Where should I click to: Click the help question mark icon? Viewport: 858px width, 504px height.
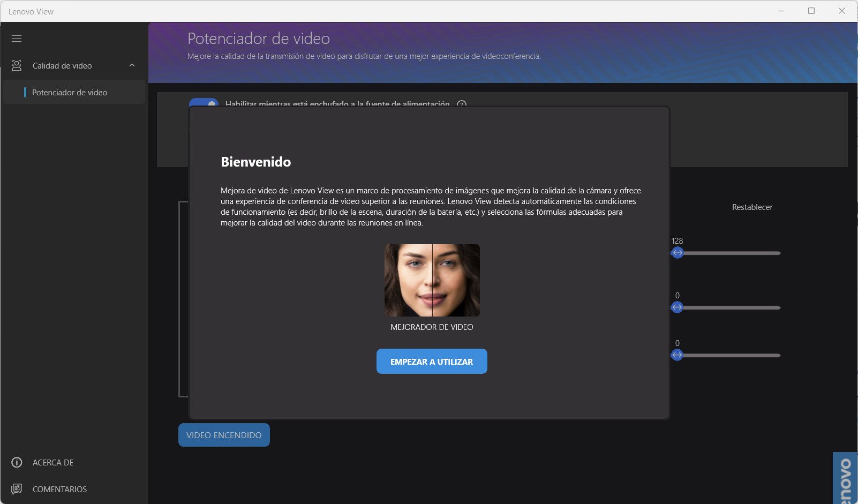point(462,104)
